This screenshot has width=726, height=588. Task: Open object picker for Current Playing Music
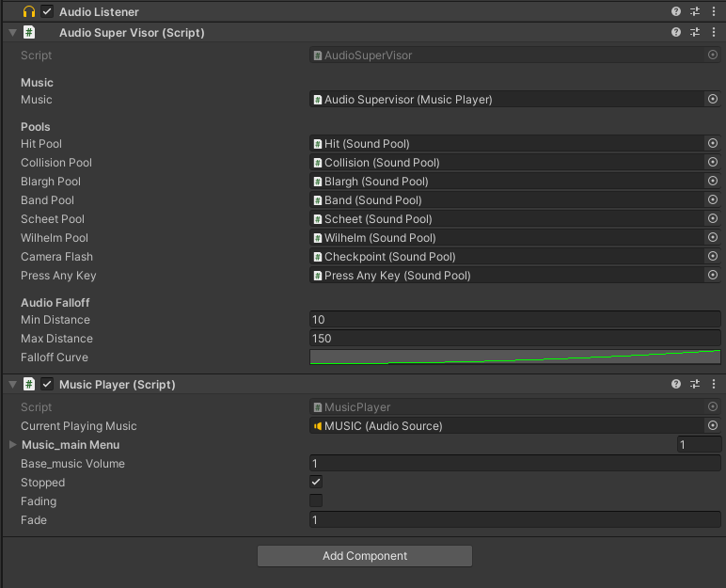(712, 426)
